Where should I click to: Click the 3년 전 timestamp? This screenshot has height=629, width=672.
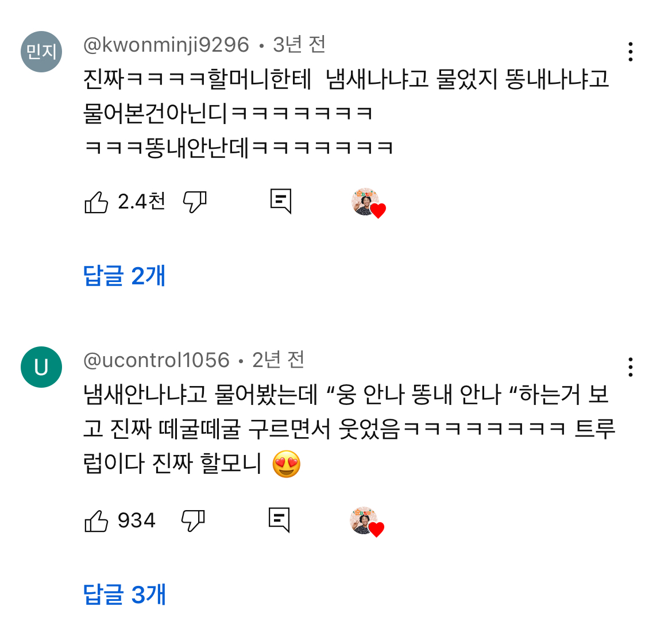tap(299, 45)
